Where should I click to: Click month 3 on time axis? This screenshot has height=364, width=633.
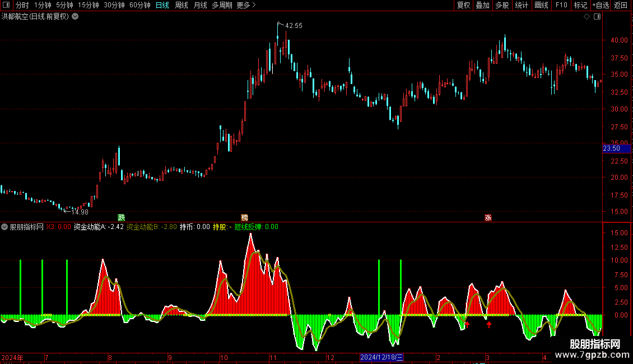[488, 357]
